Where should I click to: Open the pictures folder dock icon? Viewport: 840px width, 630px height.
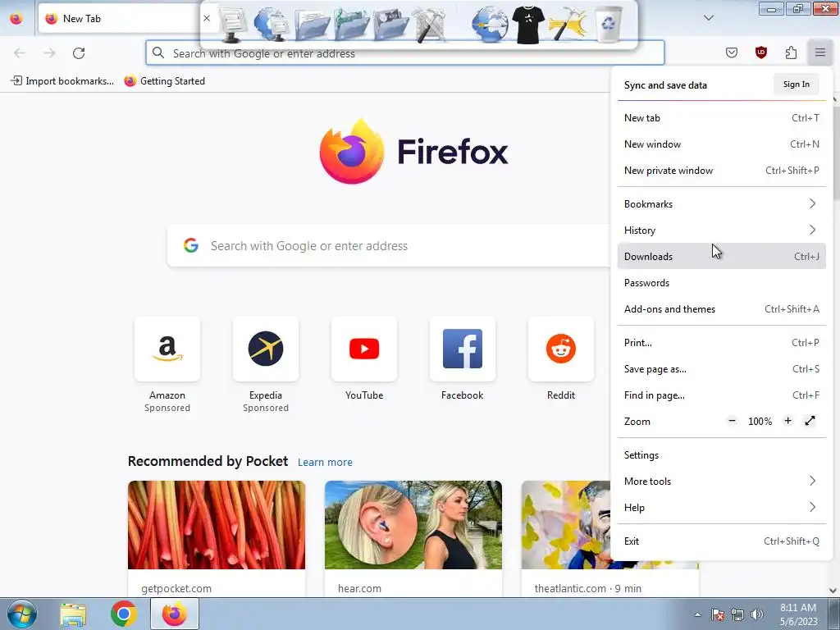pos(391,24)
